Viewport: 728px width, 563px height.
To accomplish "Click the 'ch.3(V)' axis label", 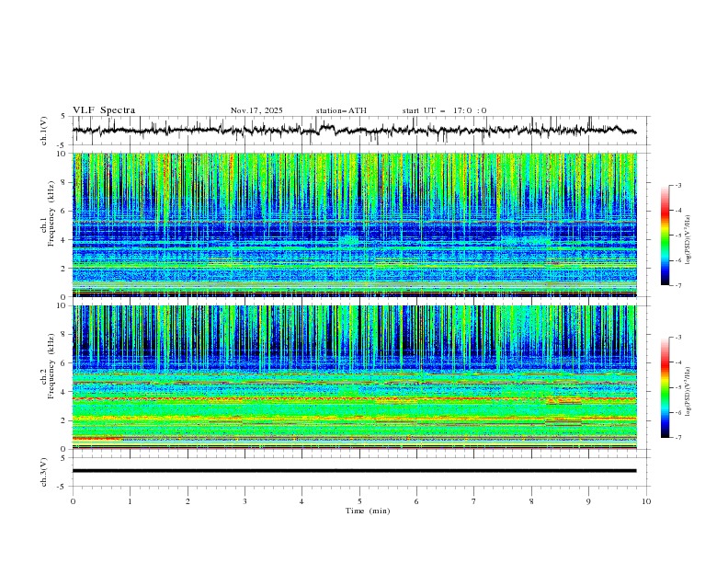I will (x=43, y=472).
